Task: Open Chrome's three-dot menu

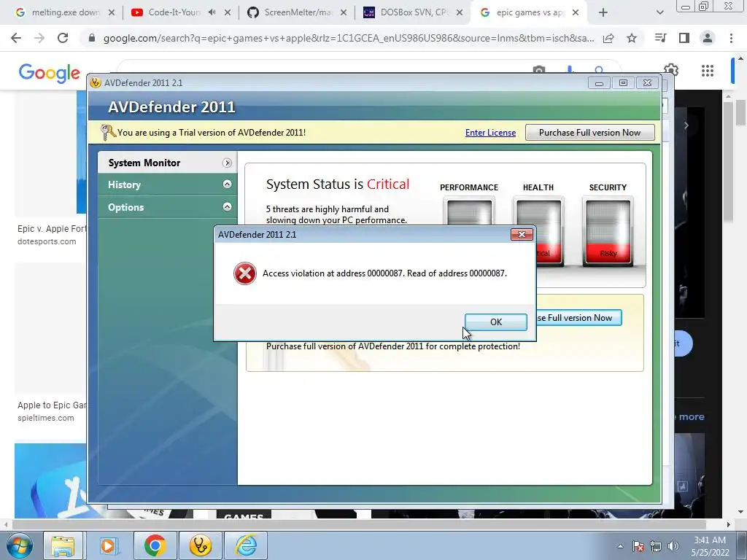Action: [731, 38]
